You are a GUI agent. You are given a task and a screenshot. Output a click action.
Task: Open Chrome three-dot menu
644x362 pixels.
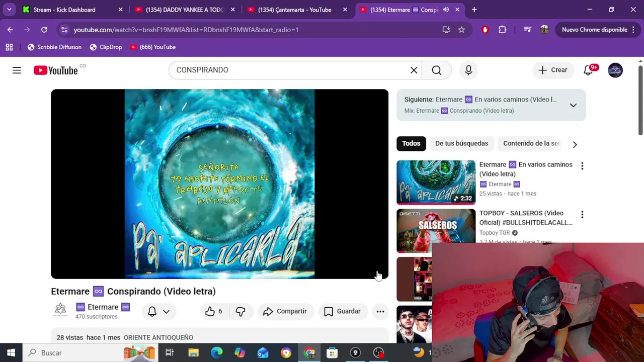click(633, 30)
